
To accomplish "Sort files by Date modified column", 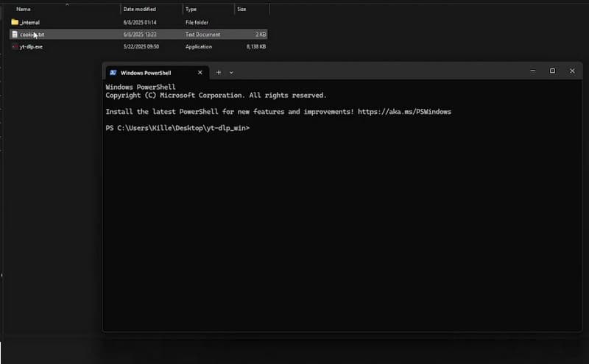I will (139, 9).
